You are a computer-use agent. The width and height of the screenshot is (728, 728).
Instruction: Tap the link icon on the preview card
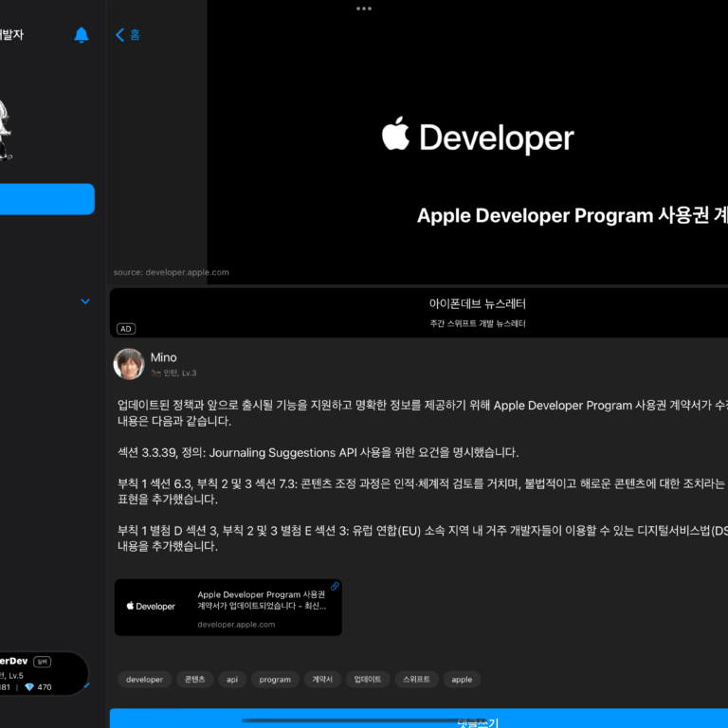(335, 587)
